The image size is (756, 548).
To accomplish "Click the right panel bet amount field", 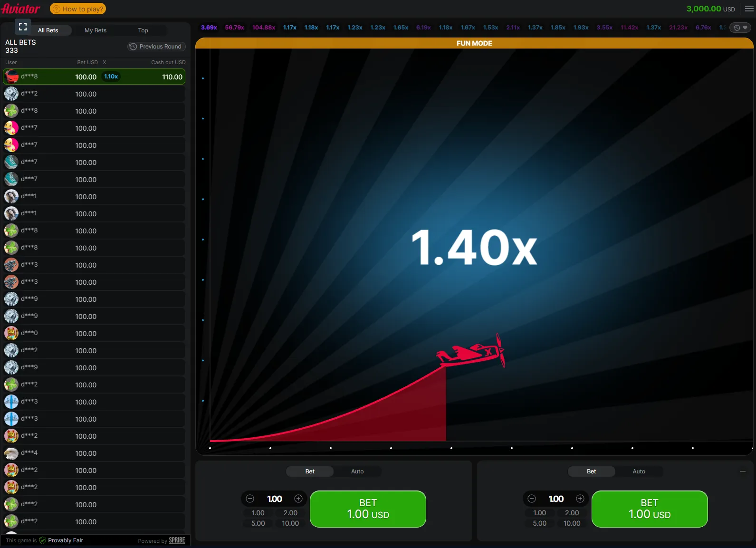I will click(556, 499).
